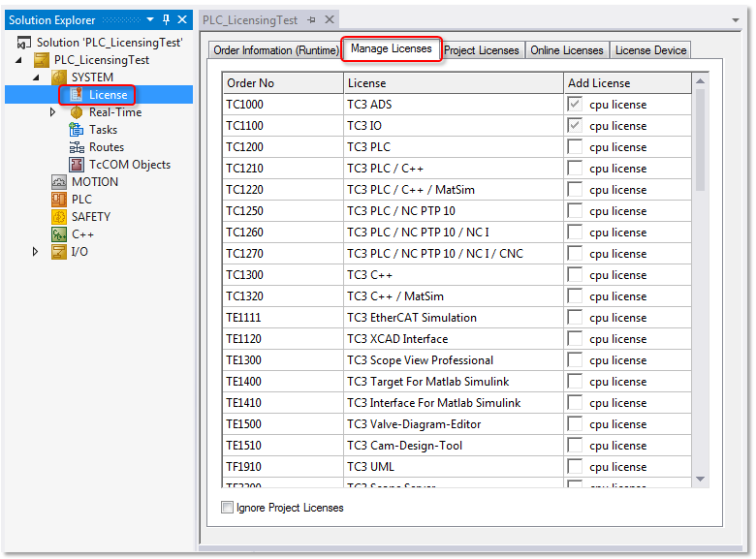The image size is (756, 559).
Task: Click the Routes node icon
Action: pos(77,147)
